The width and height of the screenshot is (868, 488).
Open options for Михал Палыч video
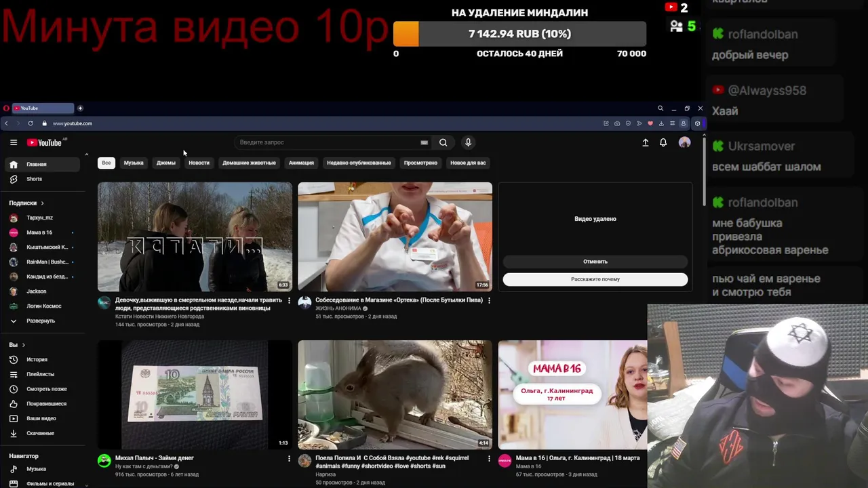(x=289, y=459)
